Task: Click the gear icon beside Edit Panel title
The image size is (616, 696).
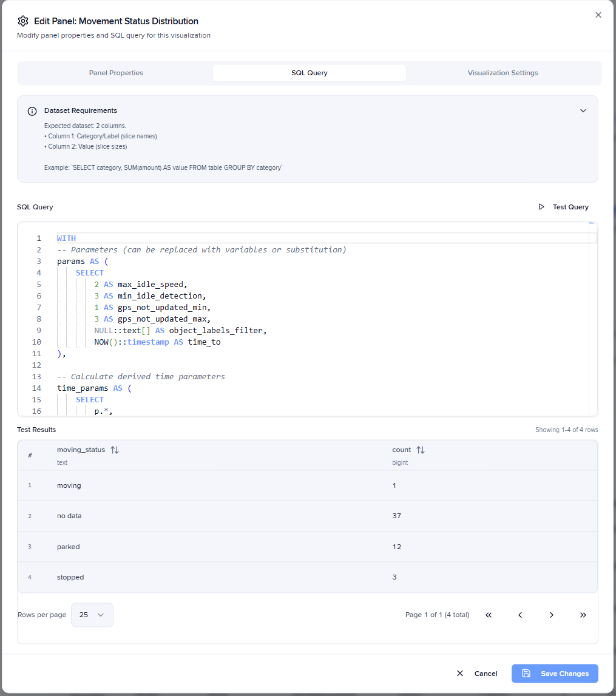Action: click(23, 21)
